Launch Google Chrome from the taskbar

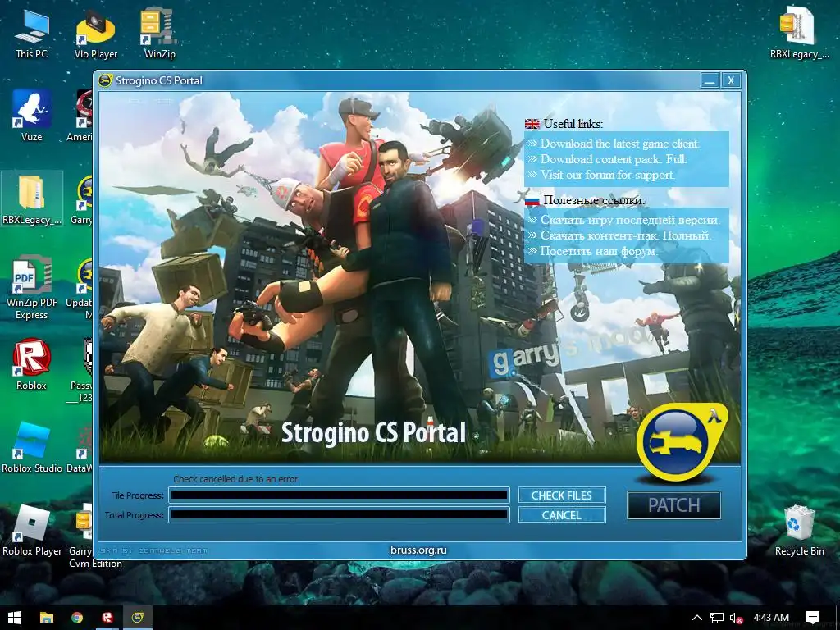77,618
